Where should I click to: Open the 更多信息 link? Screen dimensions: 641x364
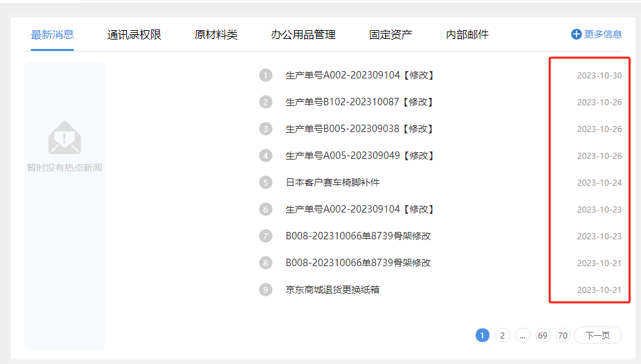coord(603,34)
